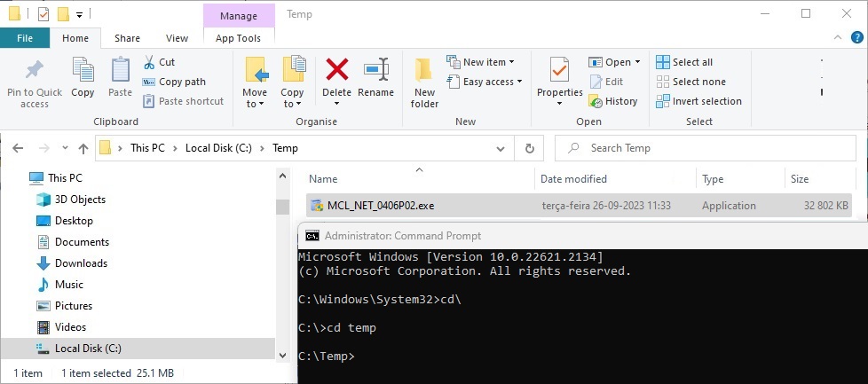Go up one folder level arrow

tap(83, 148)
